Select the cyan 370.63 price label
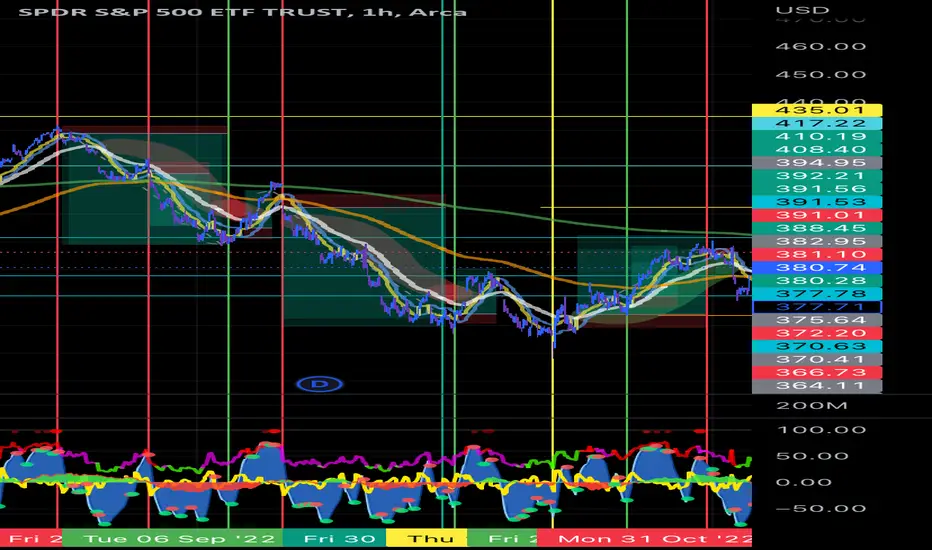This screenshot has height=550, width=932. [817, 346]
